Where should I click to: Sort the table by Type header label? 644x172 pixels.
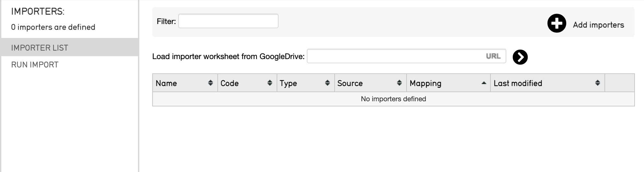[288, 83]
